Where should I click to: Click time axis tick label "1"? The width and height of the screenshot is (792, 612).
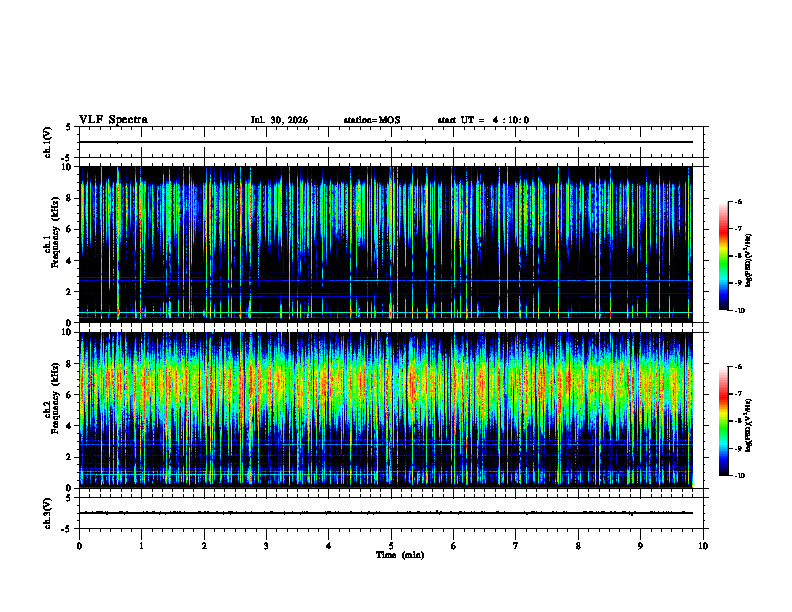[141, 546]
